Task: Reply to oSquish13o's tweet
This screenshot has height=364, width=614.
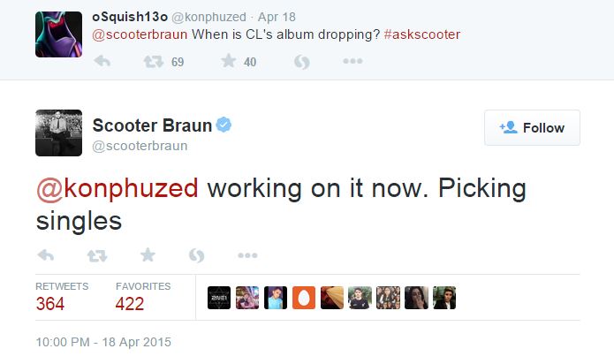Action: click(102, 62)
